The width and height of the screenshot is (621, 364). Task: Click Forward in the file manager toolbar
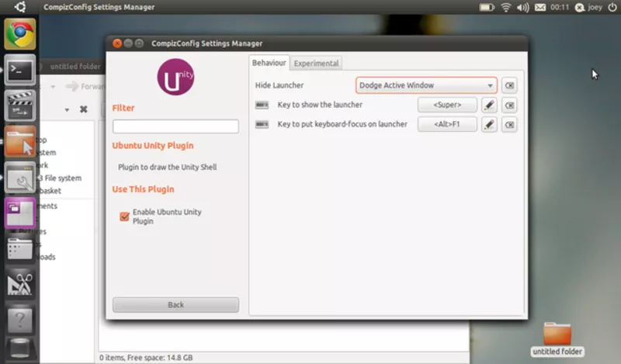tap(85, 86)
